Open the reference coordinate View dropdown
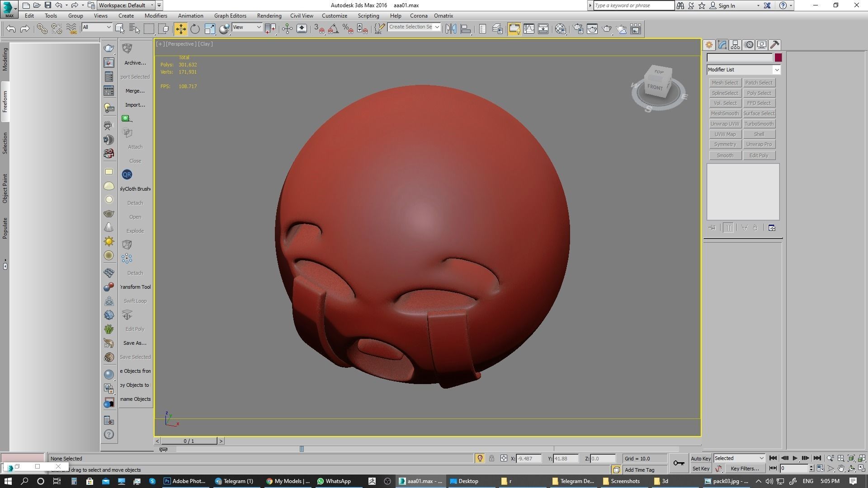Screen dimensions: 868x488 tap(247, 27)
